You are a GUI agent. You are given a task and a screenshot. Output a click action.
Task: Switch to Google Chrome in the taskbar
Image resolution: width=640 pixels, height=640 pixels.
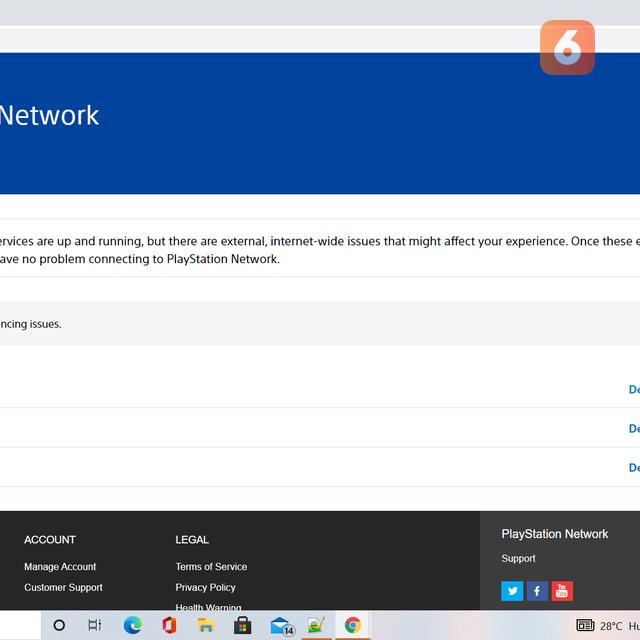[352, 625]
